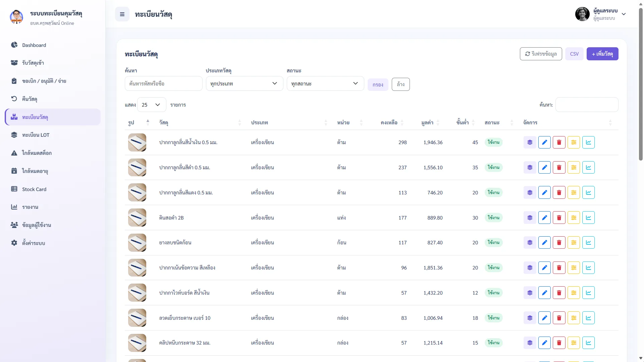View chart for ปากกาลูกลื่นสีดำ 0.5 มม.
This screenshot has height=362, width=644.
[x=588, y=167]
